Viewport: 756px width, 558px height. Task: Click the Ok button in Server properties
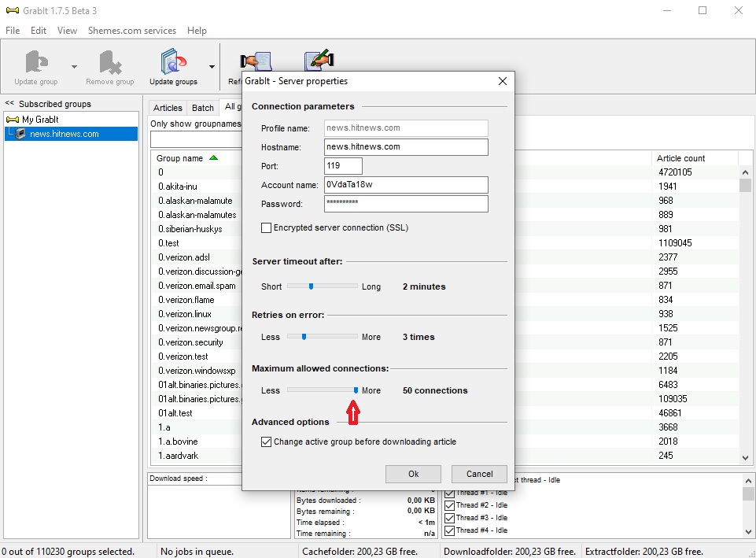413,474
